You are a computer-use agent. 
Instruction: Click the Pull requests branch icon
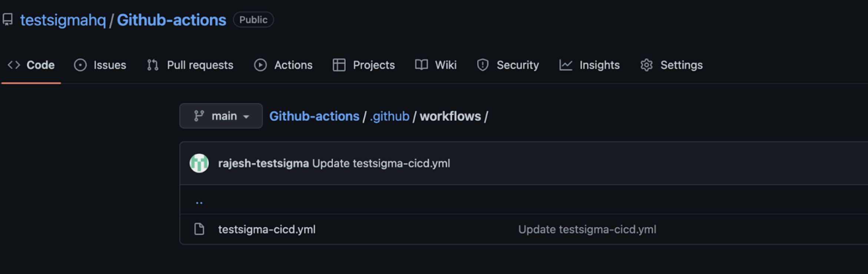coord(153,65)
